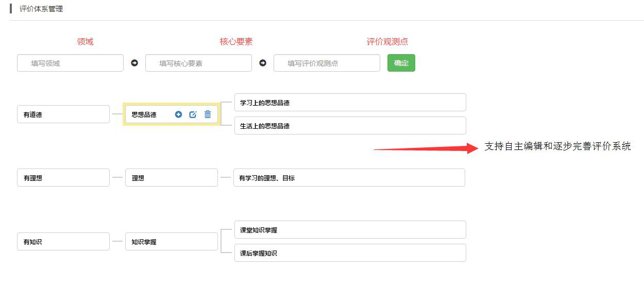Screen dimensions: 644x285
Task: Click the add icon on 思想品德
Action: click(x=178, y=114)
